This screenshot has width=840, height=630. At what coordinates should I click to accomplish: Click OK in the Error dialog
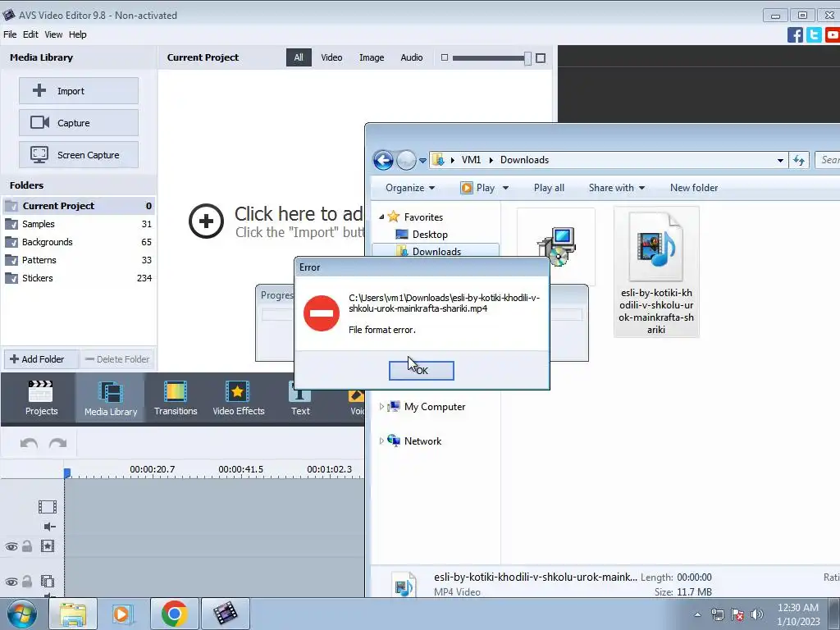coord(421,370)
